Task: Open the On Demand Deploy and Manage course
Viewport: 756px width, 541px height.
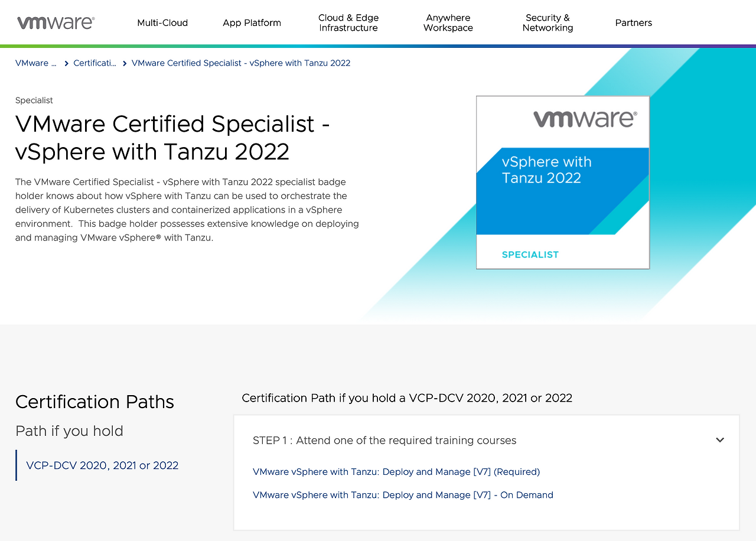Action: pyautogui.click(x=403, y=495)
